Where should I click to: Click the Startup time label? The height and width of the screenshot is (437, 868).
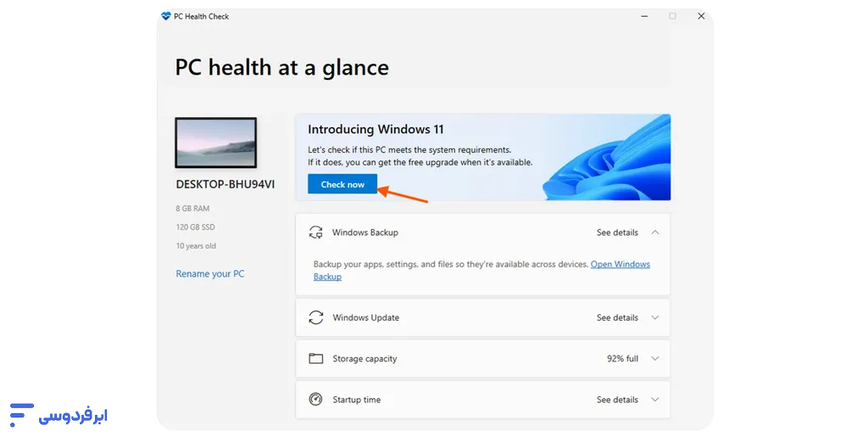click(357, 400)
